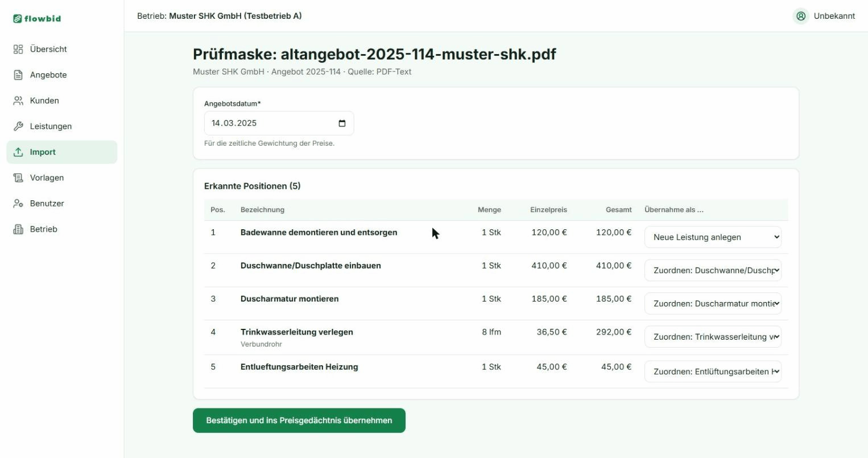Screen dimensions: 868x458
Task: Click the Prüfmaske file title heading
Action: (x=374, y=54)
